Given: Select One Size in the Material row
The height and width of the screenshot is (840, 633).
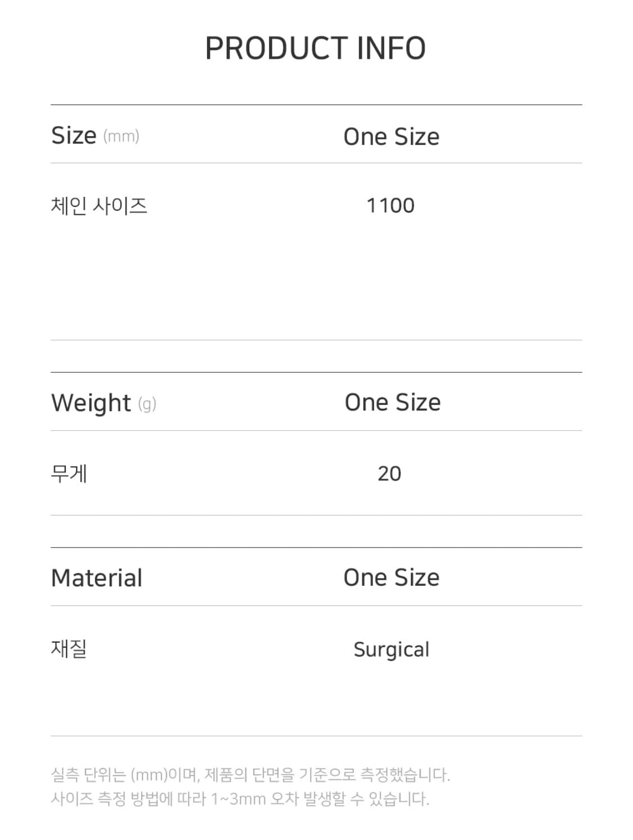Looking at the screenshot, I should 391,577.
